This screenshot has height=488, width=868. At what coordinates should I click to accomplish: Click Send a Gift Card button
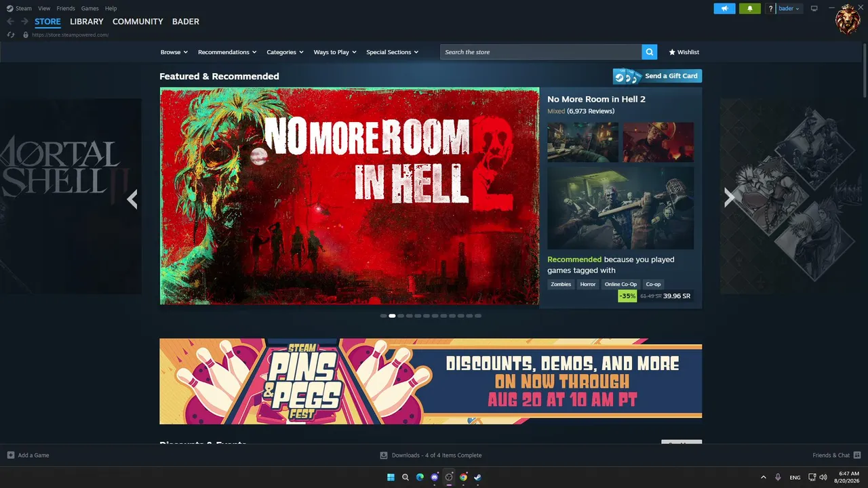[x=657, y=77]
